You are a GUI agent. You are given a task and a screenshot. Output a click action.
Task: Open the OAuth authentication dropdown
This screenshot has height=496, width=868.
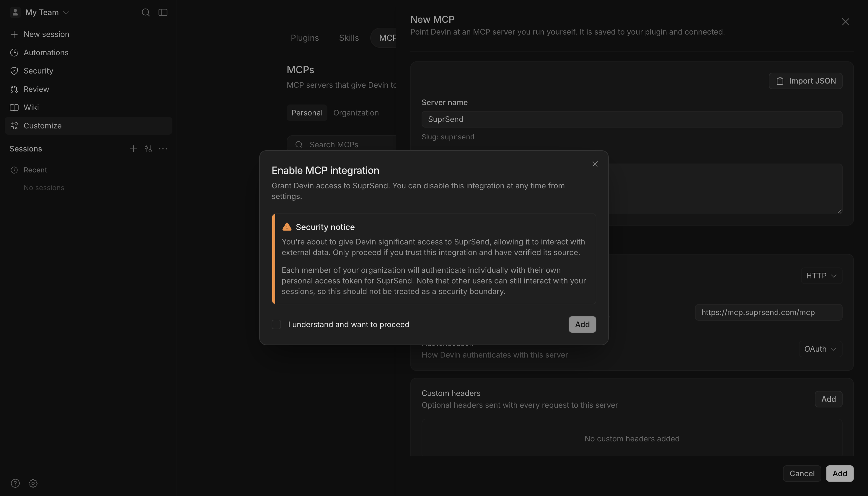[820, 349]
